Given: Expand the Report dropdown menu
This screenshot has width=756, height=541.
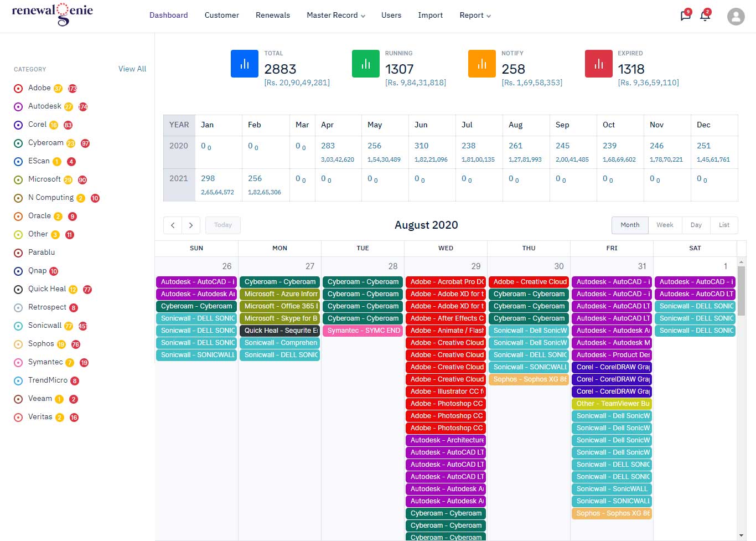Looking at the screenshot, I should click(x=475, y=16).
